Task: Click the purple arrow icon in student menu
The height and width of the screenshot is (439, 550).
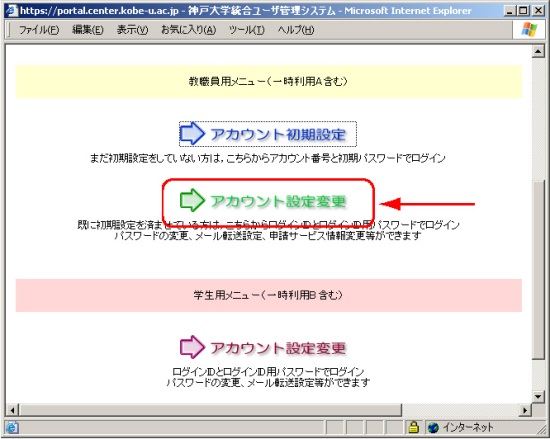Action: [x=192, y=347]
